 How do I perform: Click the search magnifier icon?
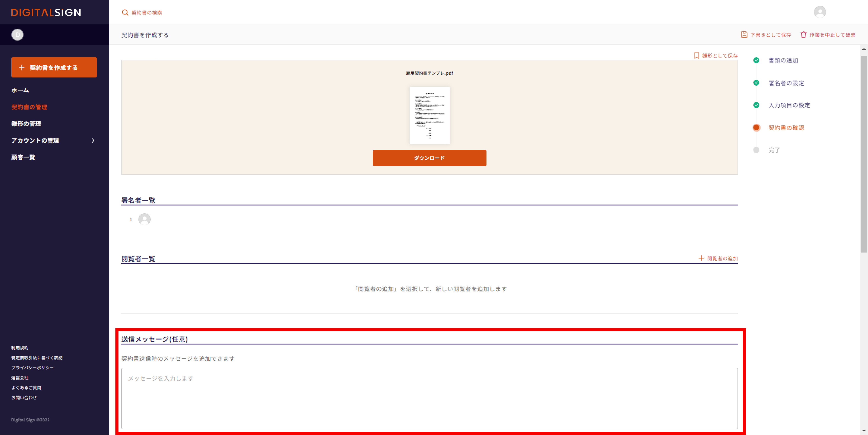(125, 12)
